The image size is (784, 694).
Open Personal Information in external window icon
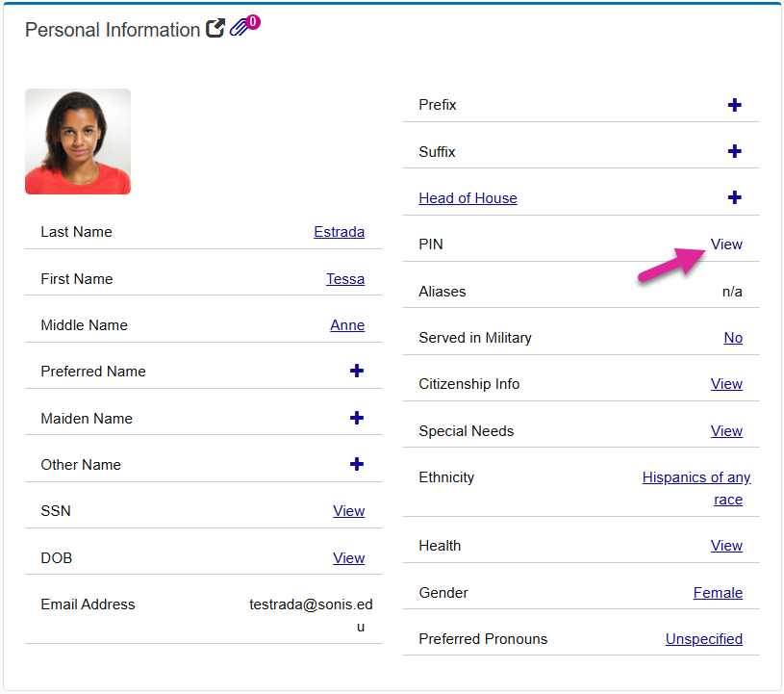click(216, 30)
